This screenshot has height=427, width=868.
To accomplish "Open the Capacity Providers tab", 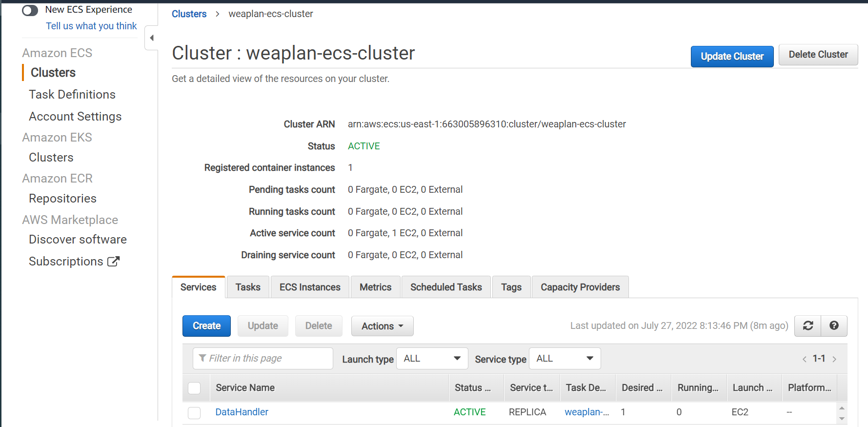I will click(x=580, y=287).
